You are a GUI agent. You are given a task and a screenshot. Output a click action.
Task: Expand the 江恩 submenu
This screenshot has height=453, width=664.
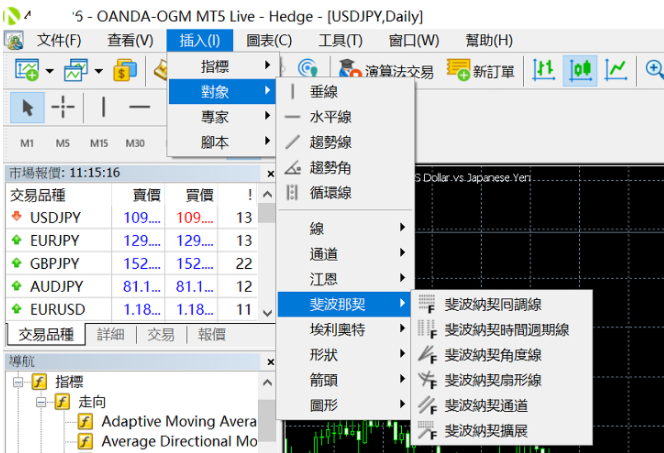pyautogui.click(x=345, y=279)
